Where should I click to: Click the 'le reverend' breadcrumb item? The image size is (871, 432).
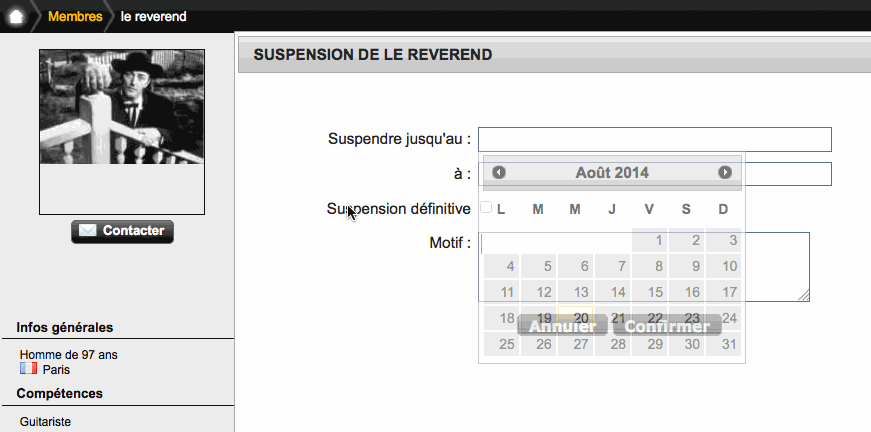(x=153, y=17)
